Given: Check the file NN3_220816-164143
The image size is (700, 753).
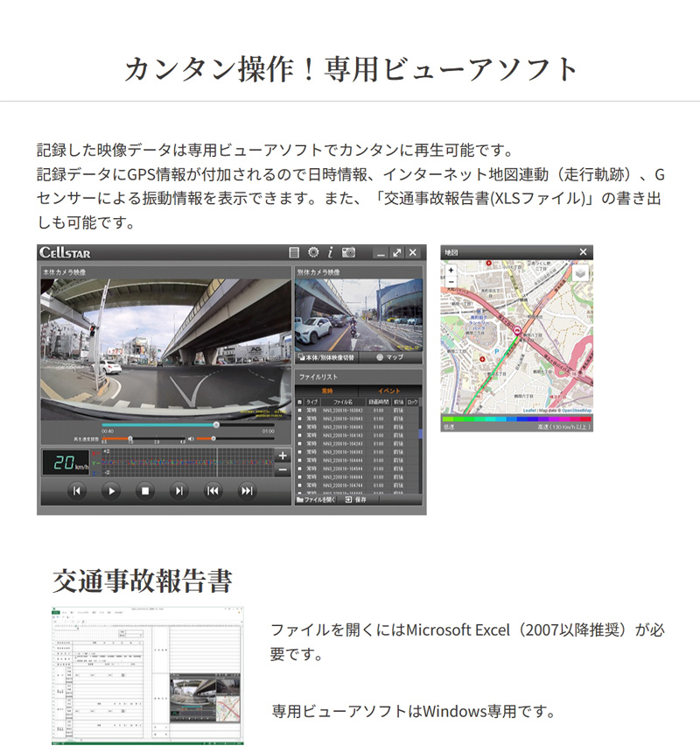Looking at the screenshot, I should click(x=300, y=435).
